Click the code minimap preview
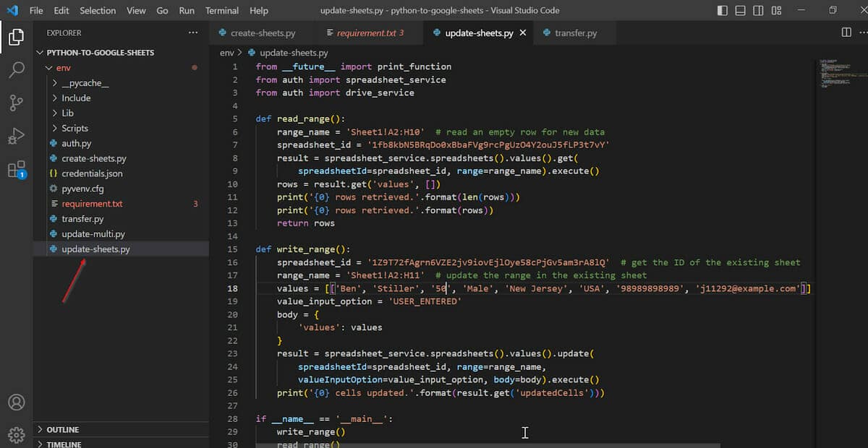 (x=838, y=72)
